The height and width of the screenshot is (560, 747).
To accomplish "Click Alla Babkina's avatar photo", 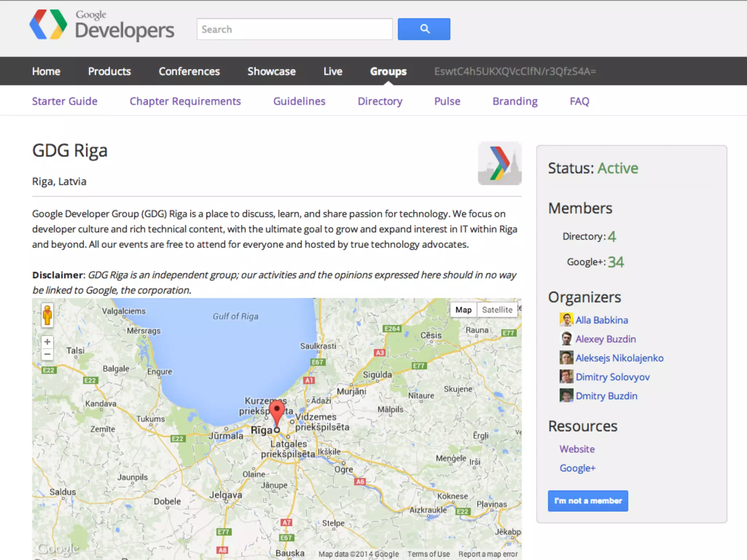I will pos(566,320).
